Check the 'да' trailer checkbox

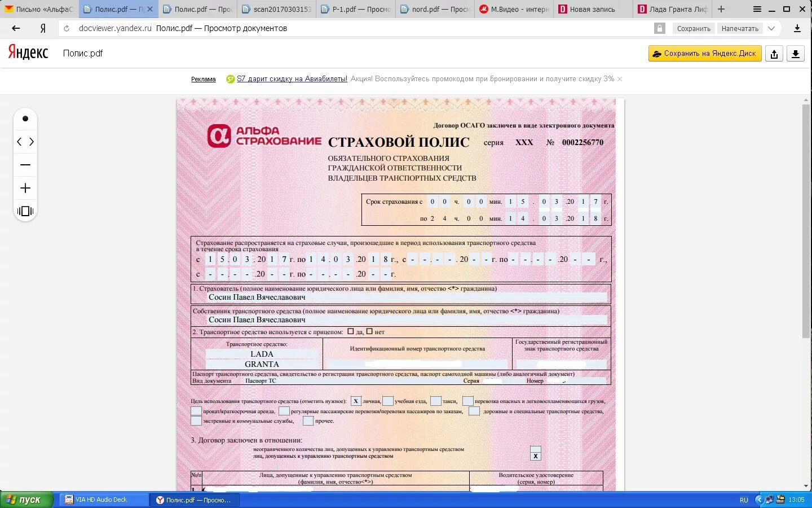click(x=351, y=331)
